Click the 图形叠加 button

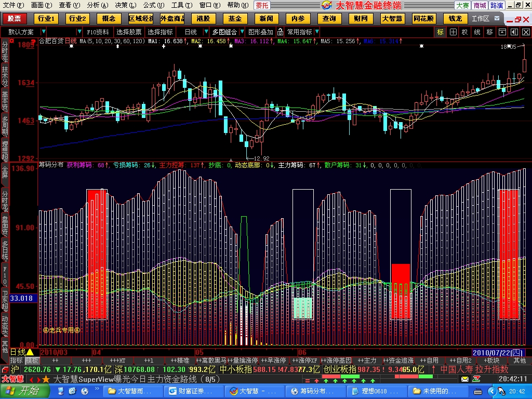(x=261, y=32)
